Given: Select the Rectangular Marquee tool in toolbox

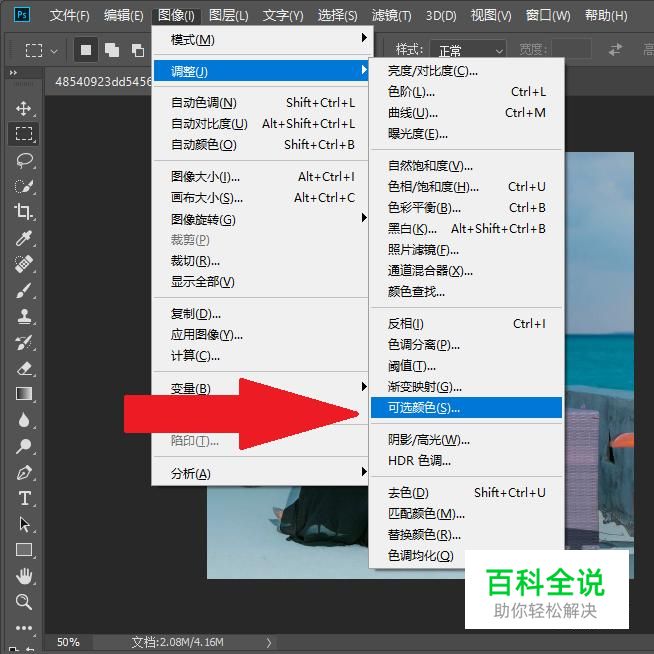Looking at the screenshot, I should [23, 134].
